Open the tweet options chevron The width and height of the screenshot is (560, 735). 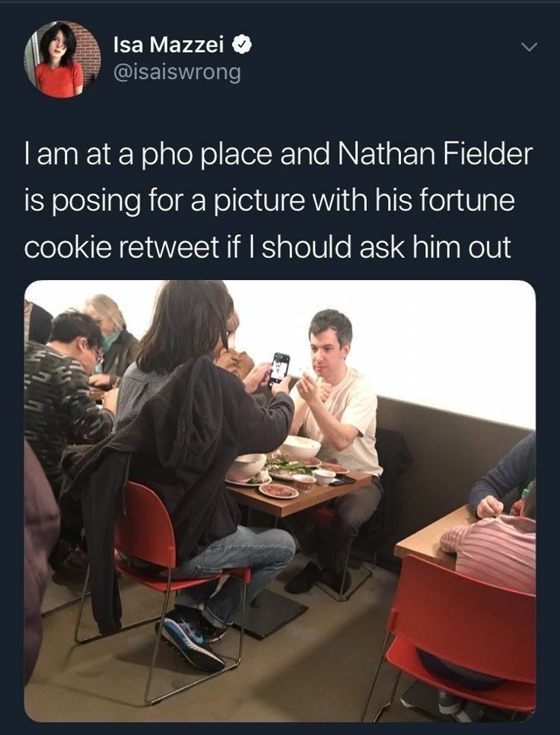529,47
